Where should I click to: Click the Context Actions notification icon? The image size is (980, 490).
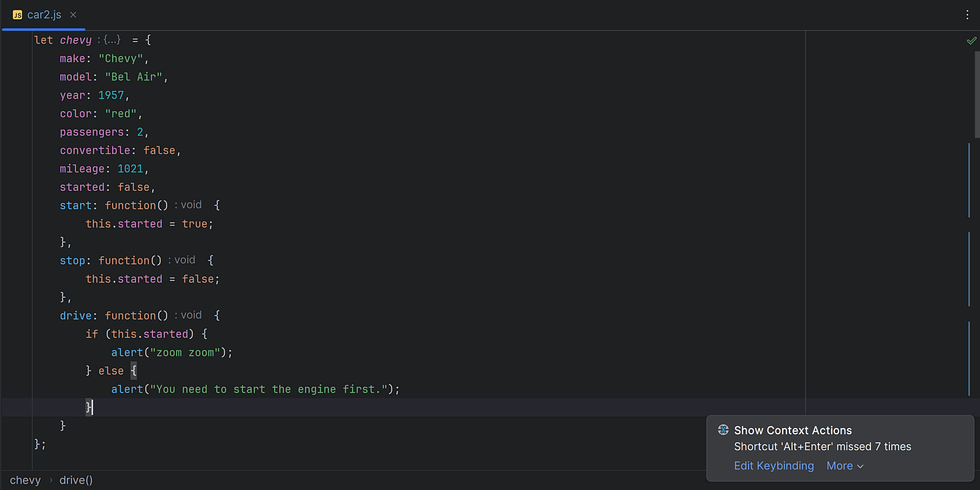pos(723,430)
